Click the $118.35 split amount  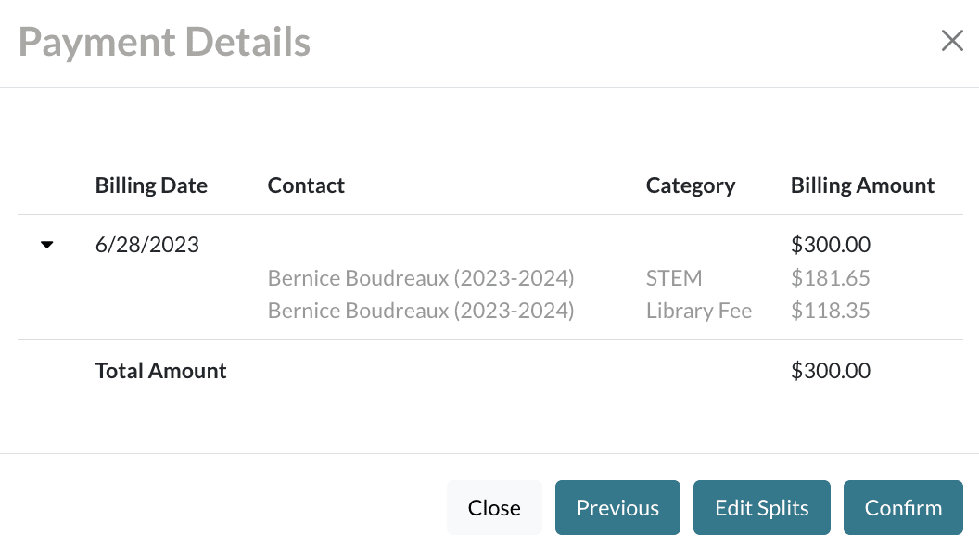[830, 311]
